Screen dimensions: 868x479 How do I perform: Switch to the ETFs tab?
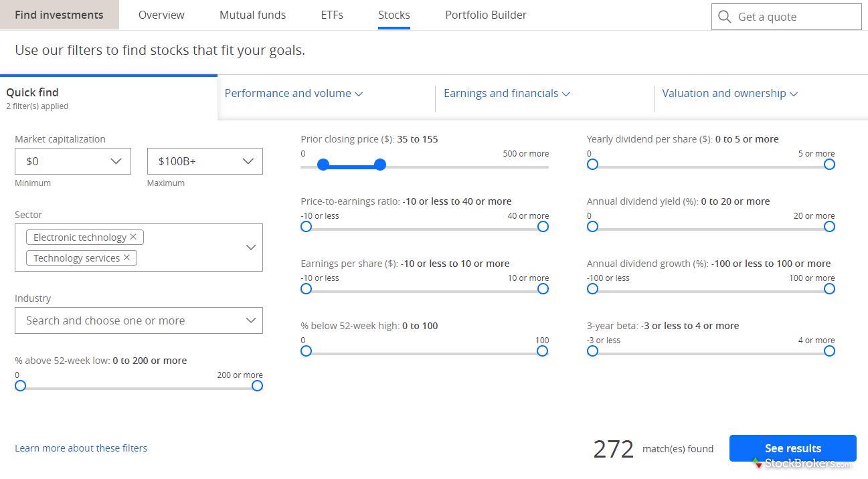tap(332, 15)
